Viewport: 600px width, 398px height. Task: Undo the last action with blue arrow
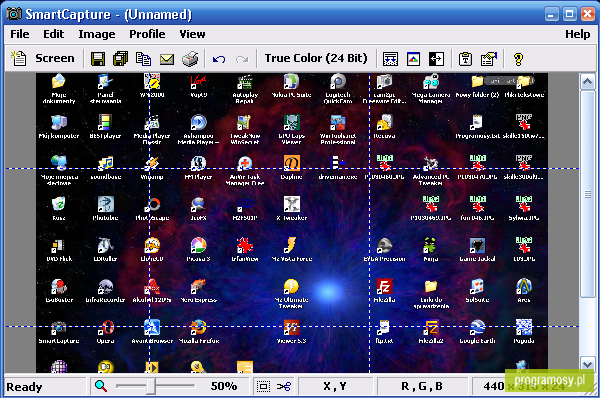pyautogui.click(x=219, y=59)
